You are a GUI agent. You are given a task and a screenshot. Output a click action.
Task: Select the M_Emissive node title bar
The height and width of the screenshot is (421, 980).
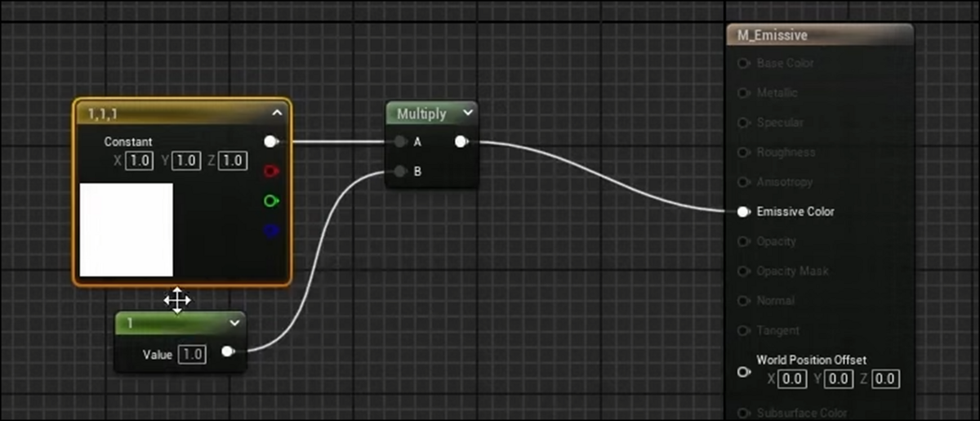click(819, 36)
